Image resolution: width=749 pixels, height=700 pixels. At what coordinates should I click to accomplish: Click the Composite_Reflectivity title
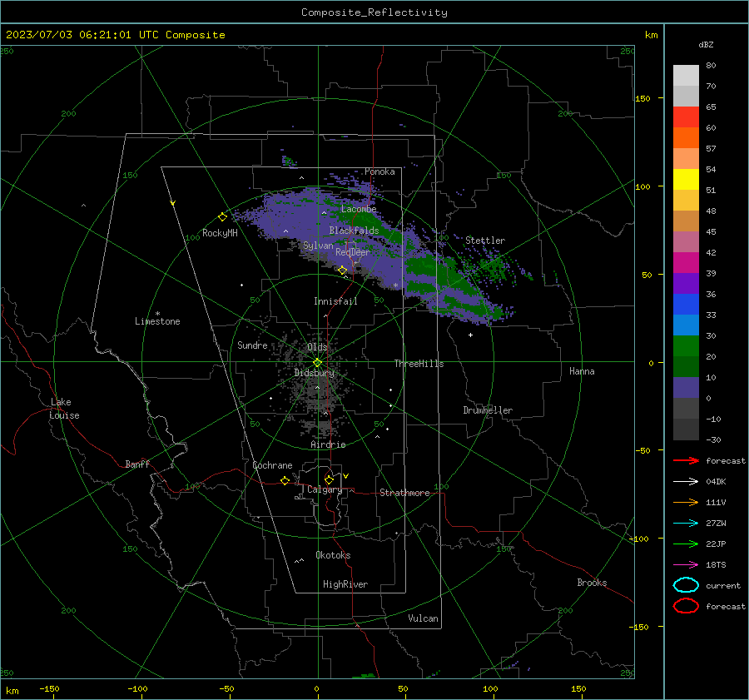pos(374,12)
